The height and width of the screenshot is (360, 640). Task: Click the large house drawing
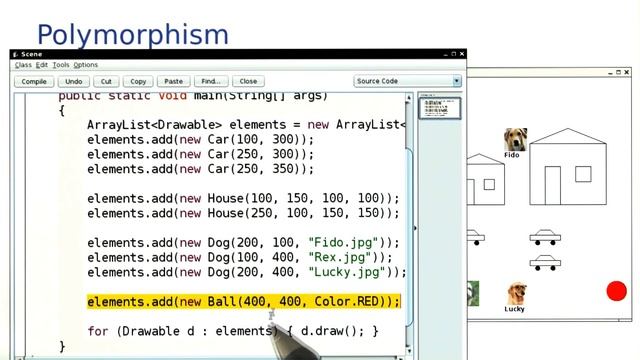(x=568, y=167)
